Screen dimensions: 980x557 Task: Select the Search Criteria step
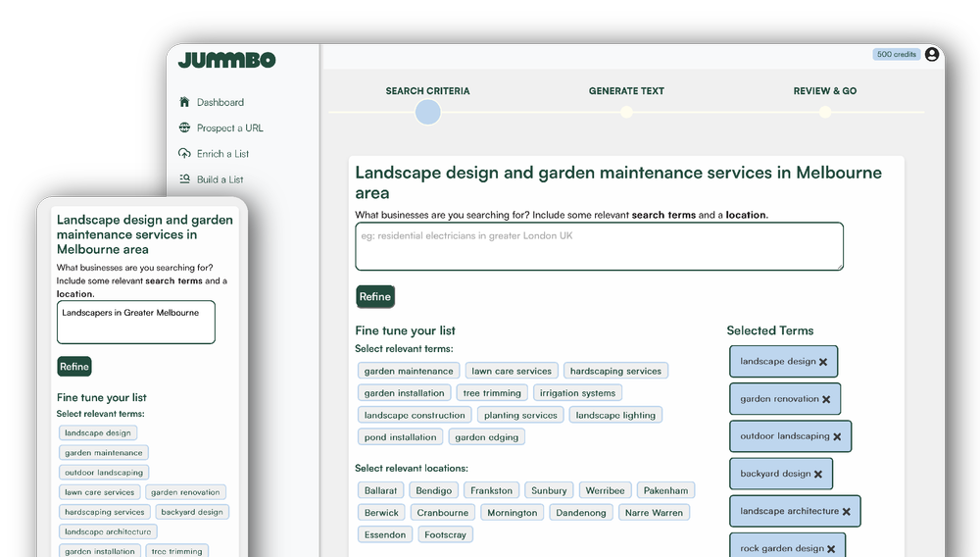tap(427, 90)
